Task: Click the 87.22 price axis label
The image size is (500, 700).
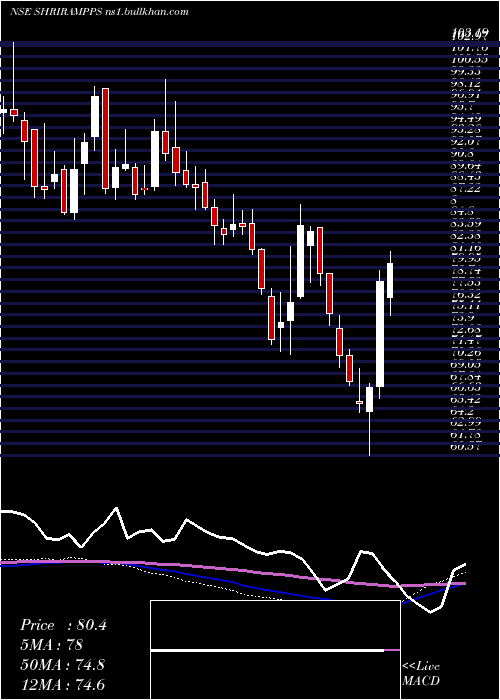Action: click(468, 189)
